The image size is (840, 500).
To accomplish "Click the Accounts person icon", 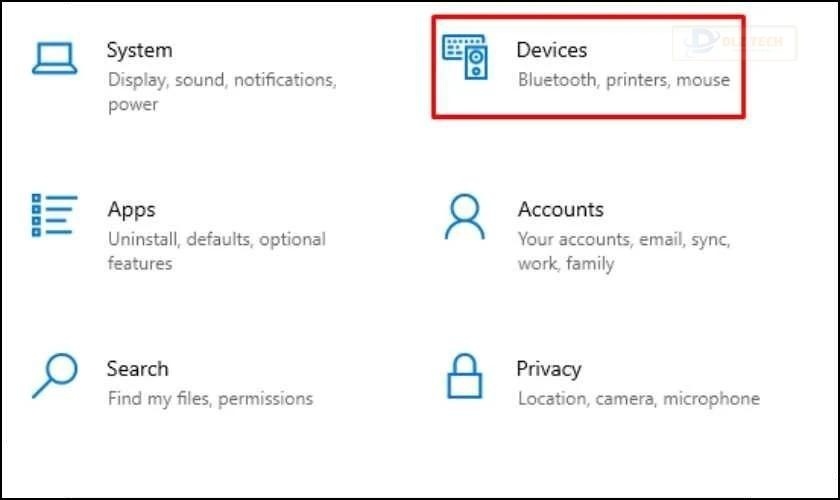I will (x=464, y=216).
